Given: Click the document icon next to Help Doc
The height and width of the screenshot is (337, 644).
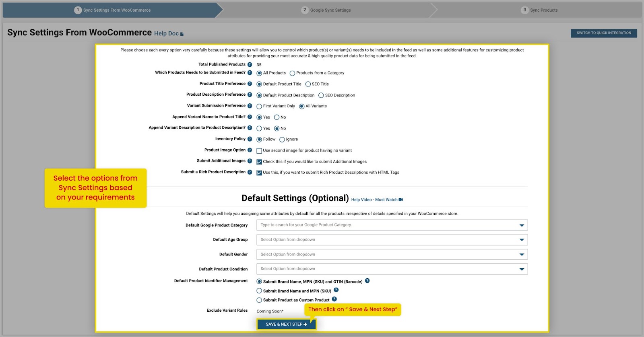Looking at the screenshot, I should [182, 34].
